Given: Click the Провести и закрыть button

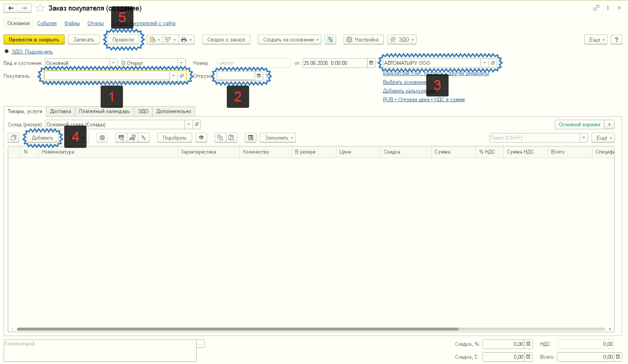Looking at the screenshot, I should 34,40.
